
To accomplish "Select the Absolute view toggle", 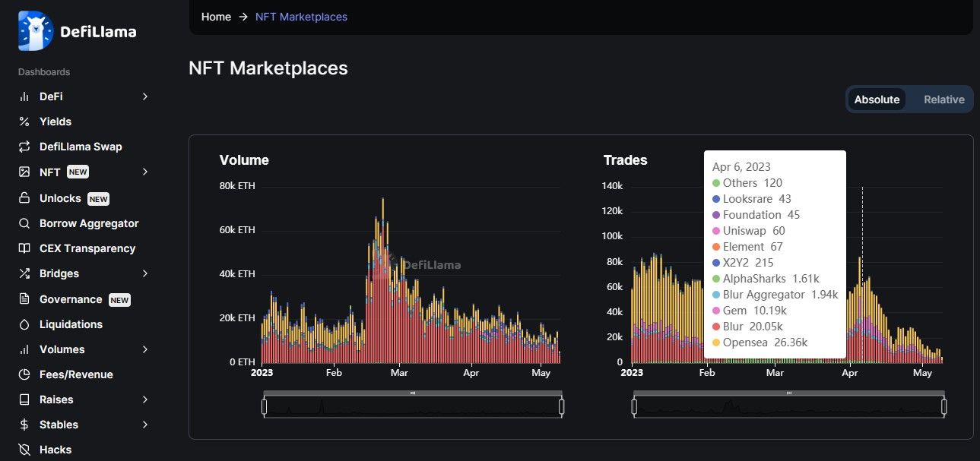I will tap(877, 99).
